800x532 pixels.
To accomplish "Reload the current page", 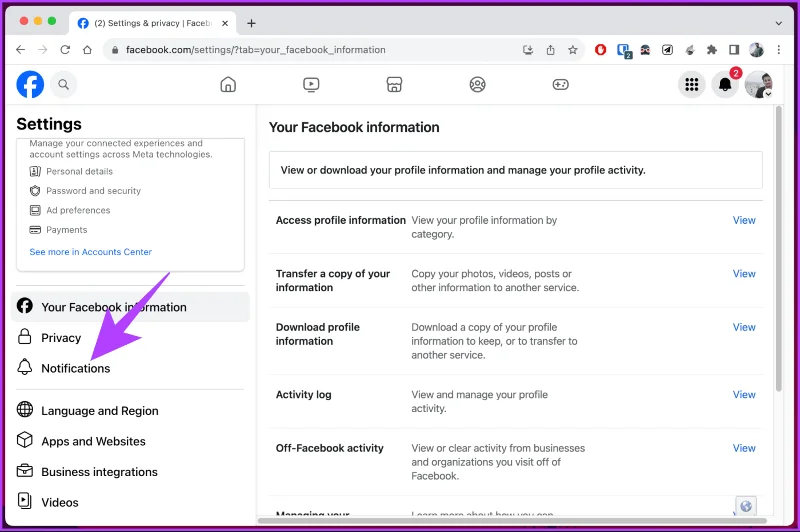I will pyautogui.click(x=65, y=49).
